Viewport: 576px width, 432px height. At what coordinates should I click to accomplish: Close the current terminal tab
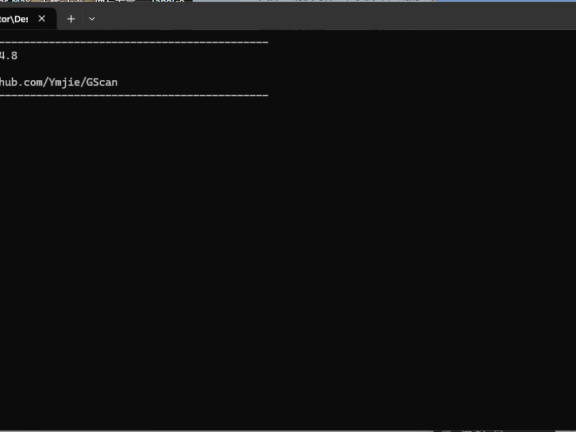point(42,18)
